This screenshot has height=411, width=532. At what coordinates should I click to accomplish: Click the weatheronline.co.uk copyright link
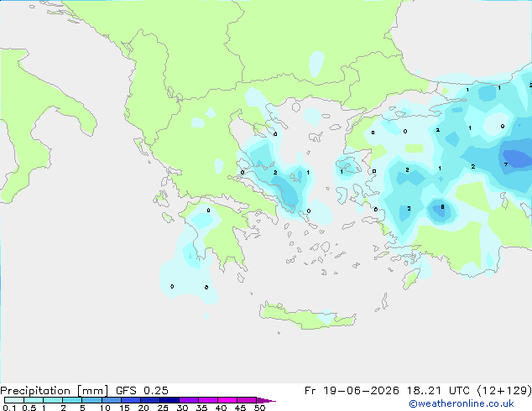click(462, 403)
